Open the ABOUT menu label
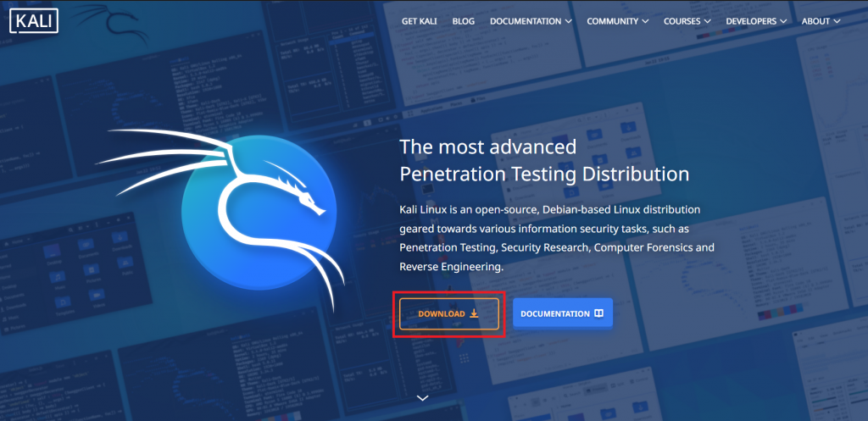The image size is (868, 421). [815, 21]
